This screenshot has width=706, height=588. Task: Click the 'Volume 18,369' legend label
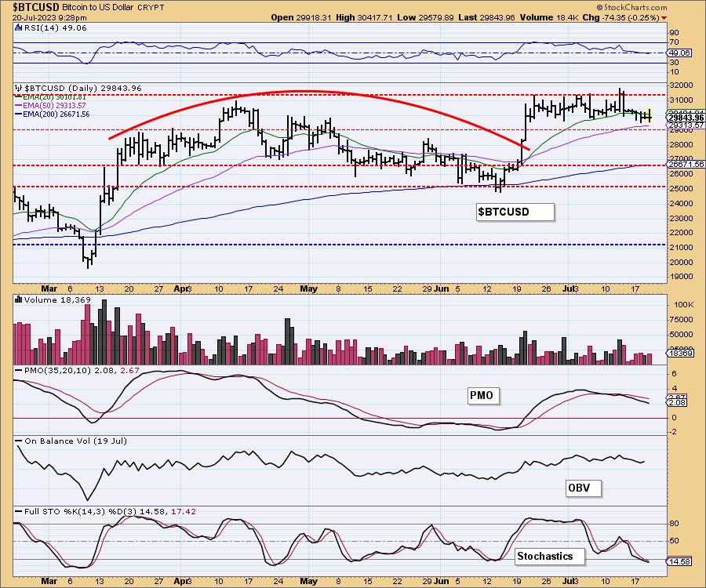pyautogui.click(x=57, y=299)
